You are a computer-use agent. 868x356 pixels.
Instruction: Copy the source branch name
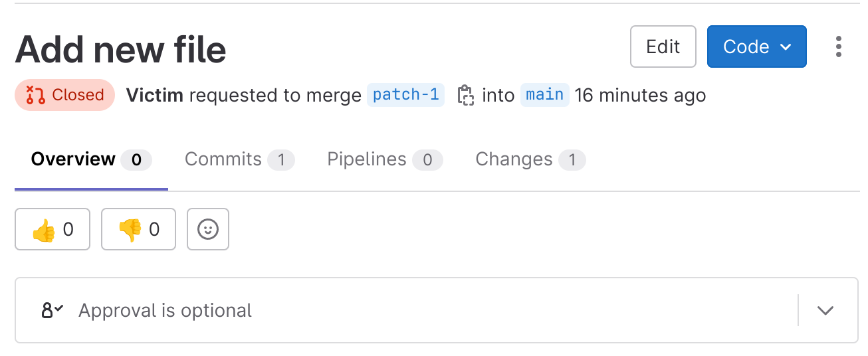pos(465,96)
